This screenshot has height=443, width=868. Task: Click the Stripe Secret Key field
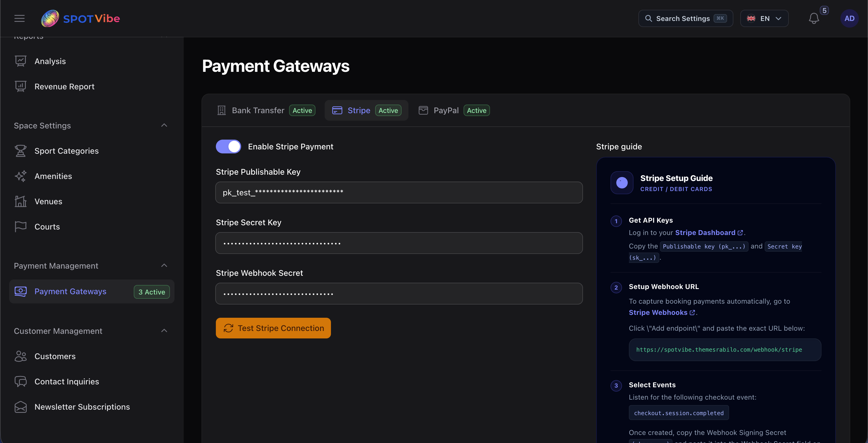399,243
